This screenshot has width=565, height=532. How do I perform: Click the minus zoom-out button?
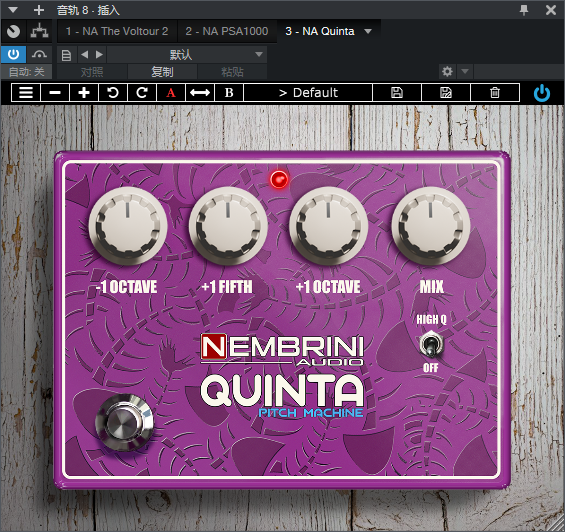55,93
